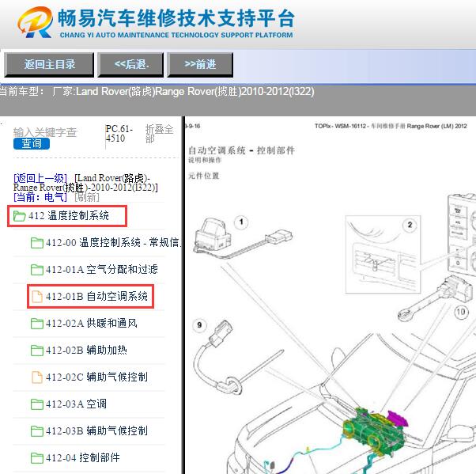Screen dimensions: 476x474
Task: Click the 畅易汽车维修技术支持平台 title
Action: (176, 18)
